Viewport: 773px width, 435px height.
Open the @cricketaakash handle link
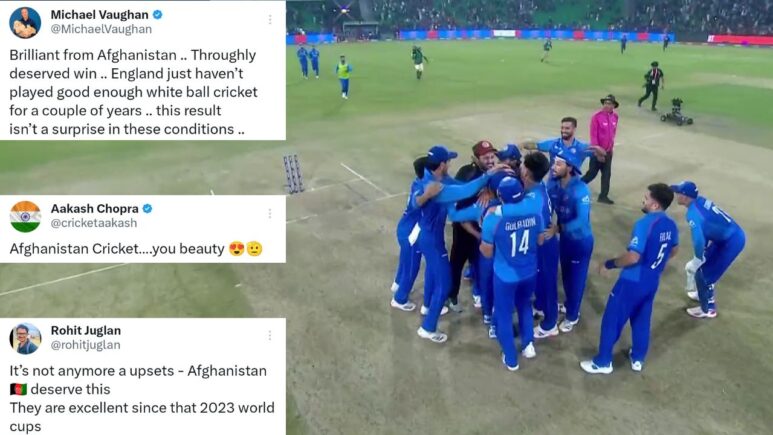tap(94, 223)
